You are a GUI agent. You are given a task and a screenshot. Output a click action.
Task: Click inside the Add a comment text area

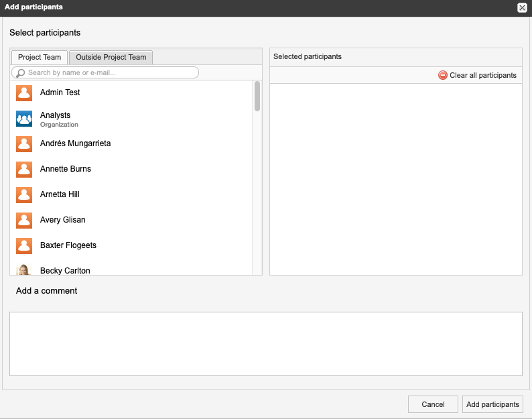265,343
